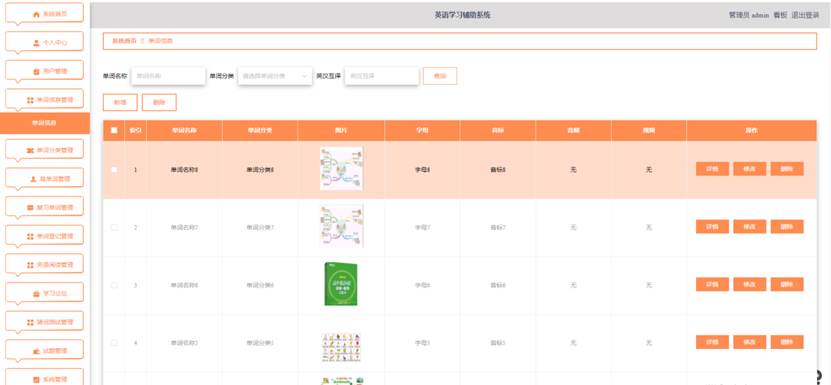
Task: Click the outlined 删除 button above table
Action: pos(159,102)
